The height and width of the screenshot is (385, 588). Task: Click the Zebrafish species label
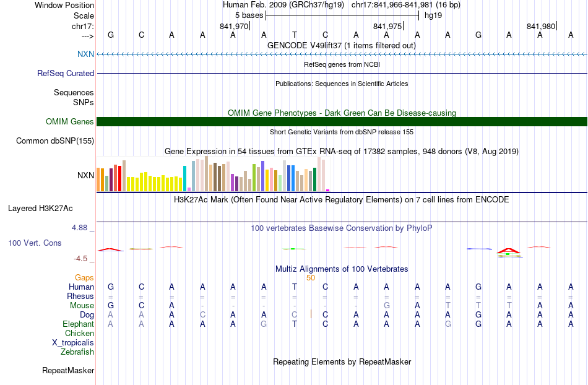tap(77, 352)
